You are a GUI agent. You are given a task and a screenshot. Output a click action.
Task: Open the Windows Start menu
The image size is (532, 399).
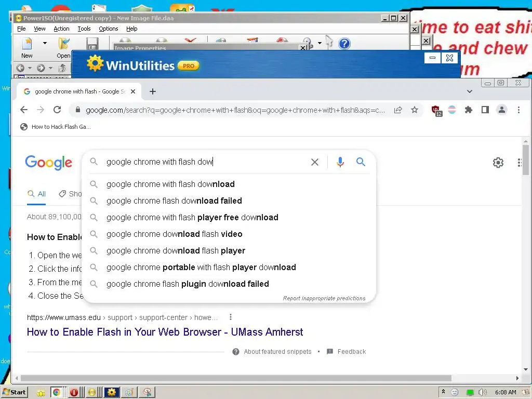click(x=15, y=392)
